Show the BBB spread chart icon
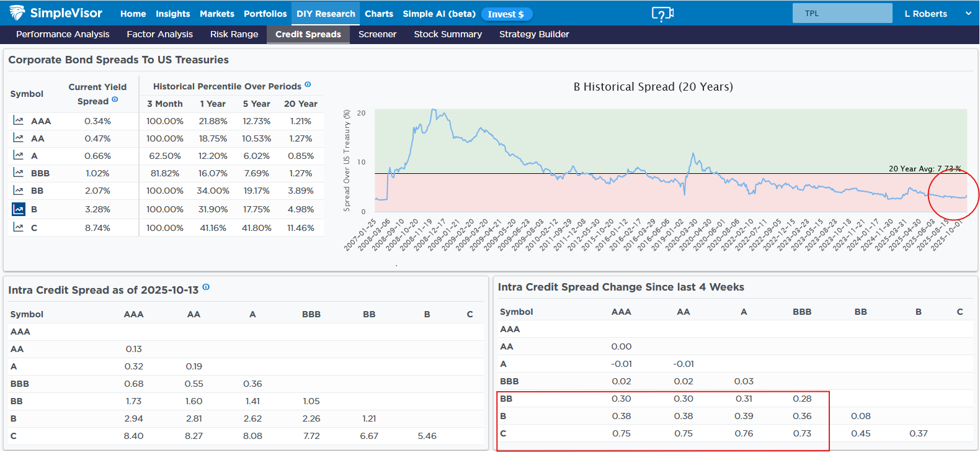This screenshot has height=452, width=980. pos(19,173)
